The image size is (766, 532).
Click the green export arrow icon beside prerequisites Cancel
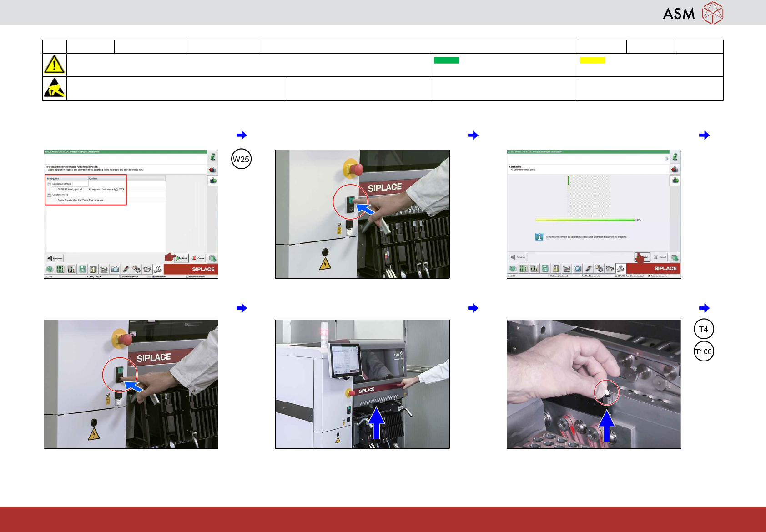pyautogui.click(x=212, y=258)
